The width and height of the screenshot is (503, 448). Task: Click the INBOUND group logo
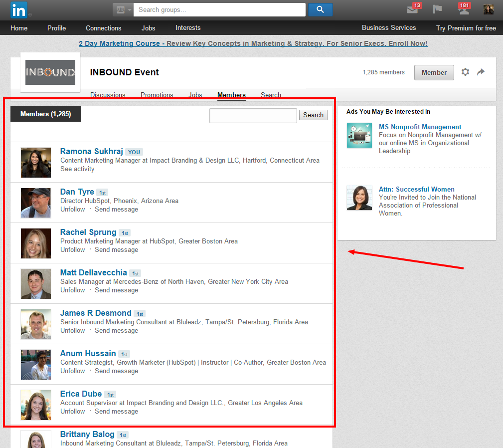pyautogui.click(x=50, y=72)
